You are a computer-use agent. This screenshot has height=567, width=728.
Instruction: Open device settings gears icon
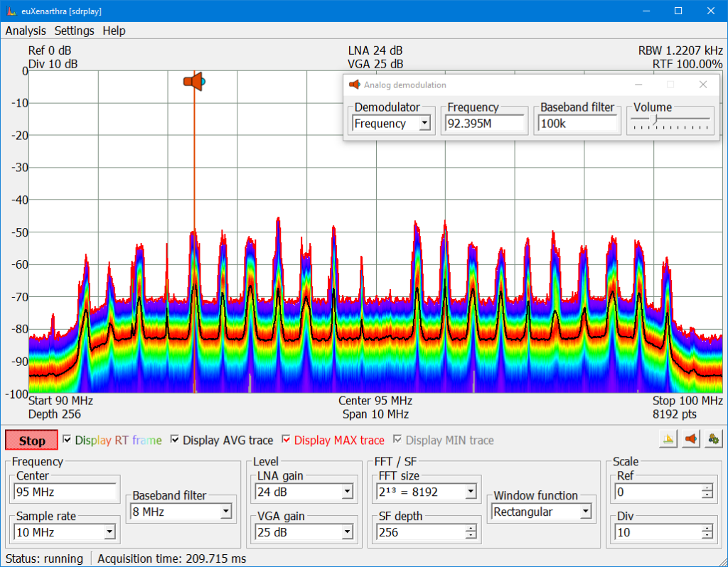pos(713,439)
